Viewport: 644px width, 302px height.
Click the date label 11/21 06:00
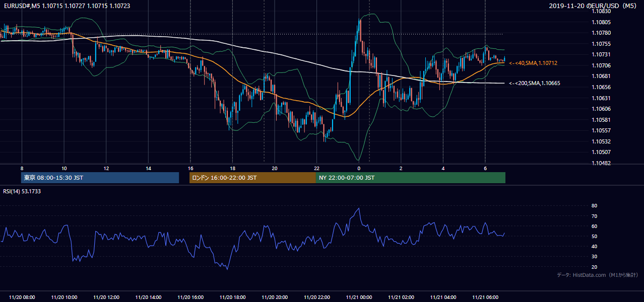(x=485, y=297)
